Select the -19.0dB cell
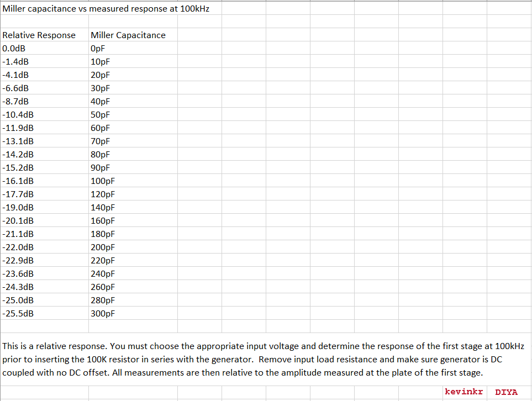The image size is (532, 401). coord(44,207)
